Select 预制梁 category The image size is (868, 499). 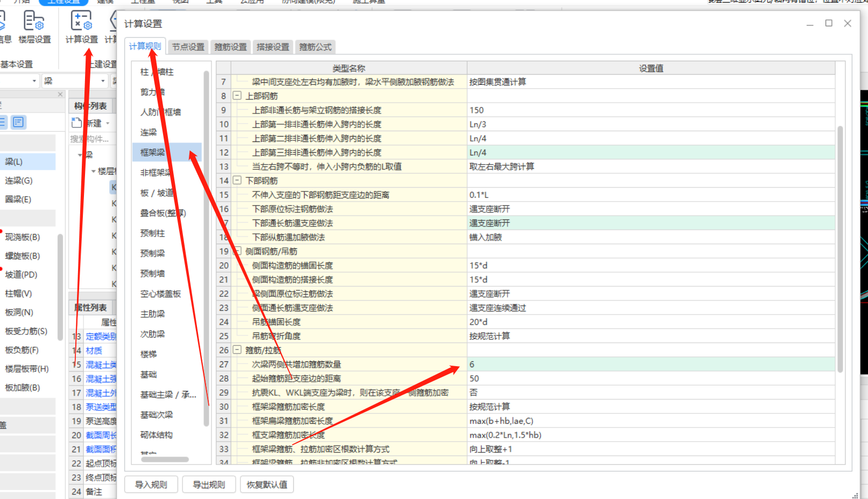point(152,253)
